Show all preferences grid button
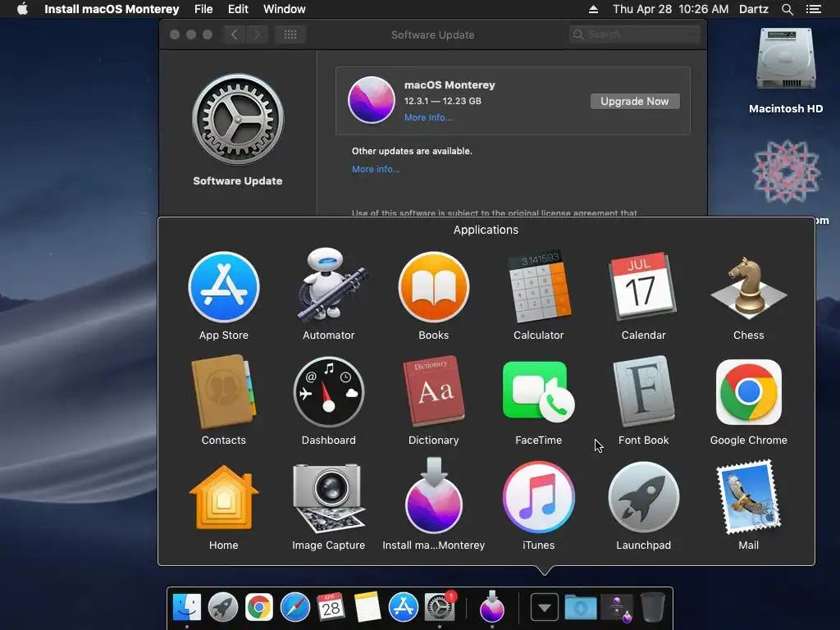The height and width of the screenshot is (630, 840). click(290, 34)
